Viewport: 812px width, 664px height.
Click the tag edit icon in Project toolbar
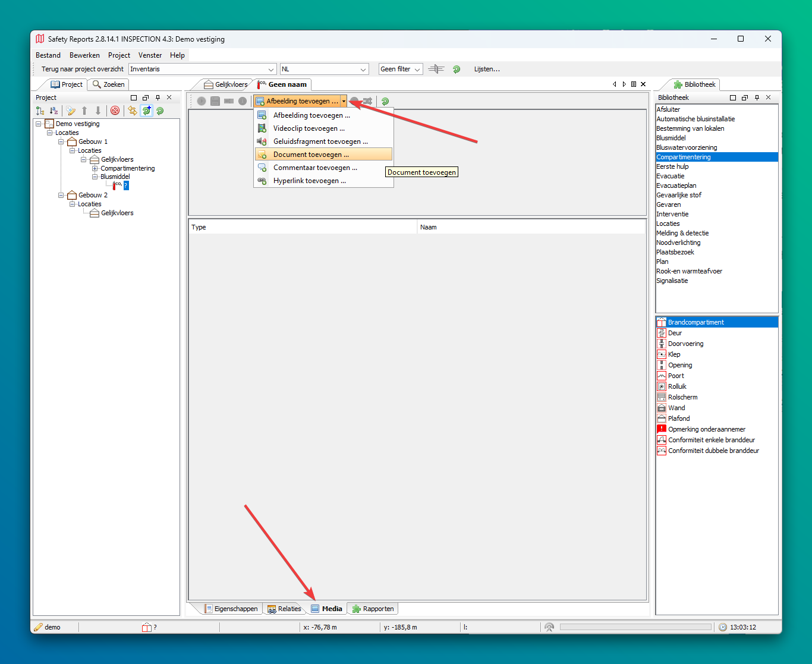click(71, 111)
